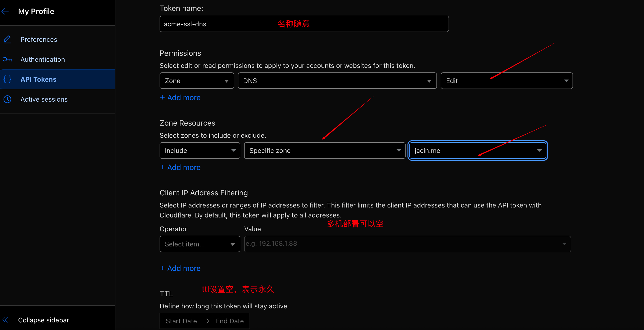Expand the Specific zone dropdown
Screen dimensions: 644x330
(x=324, y=151)
